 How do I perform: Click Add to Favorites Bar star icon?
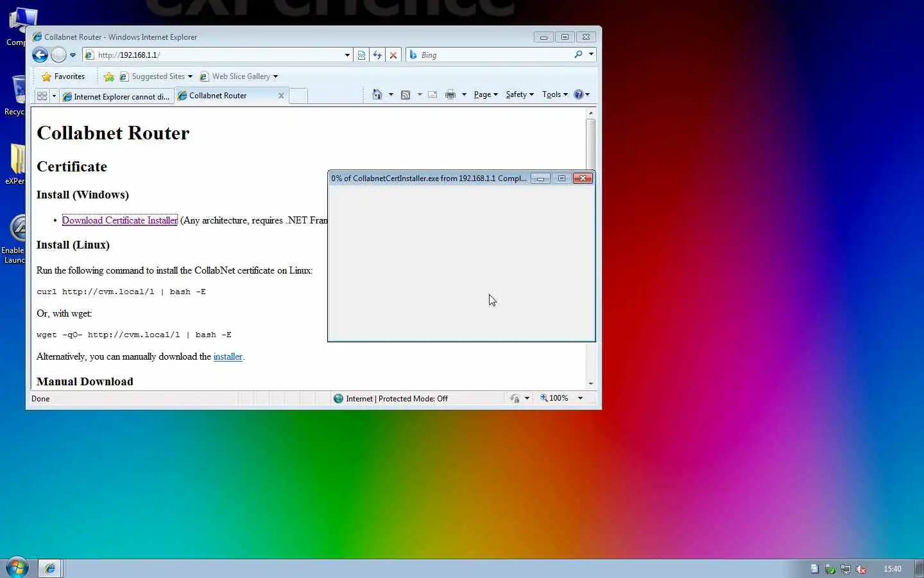click(109, 76)
